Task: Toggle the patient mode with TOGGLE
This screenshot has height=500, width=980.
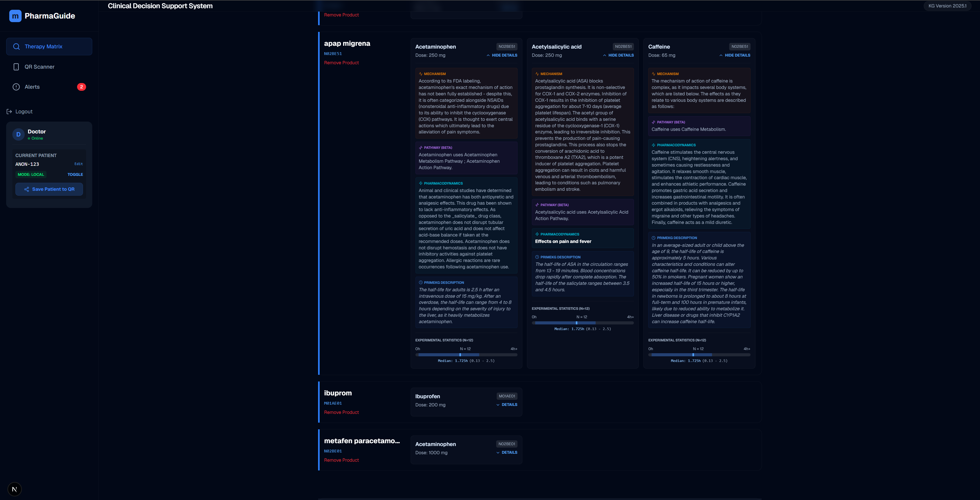Action: 75,174
